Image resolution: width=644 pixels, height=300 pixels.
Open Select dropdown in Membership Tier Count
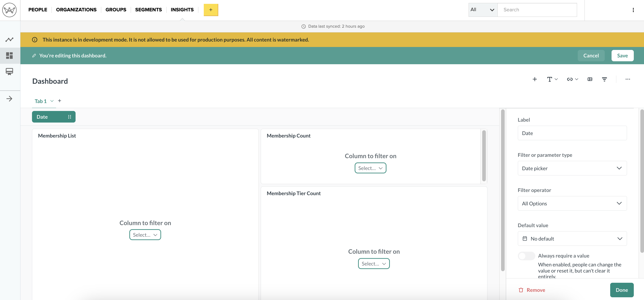point(374,263)
